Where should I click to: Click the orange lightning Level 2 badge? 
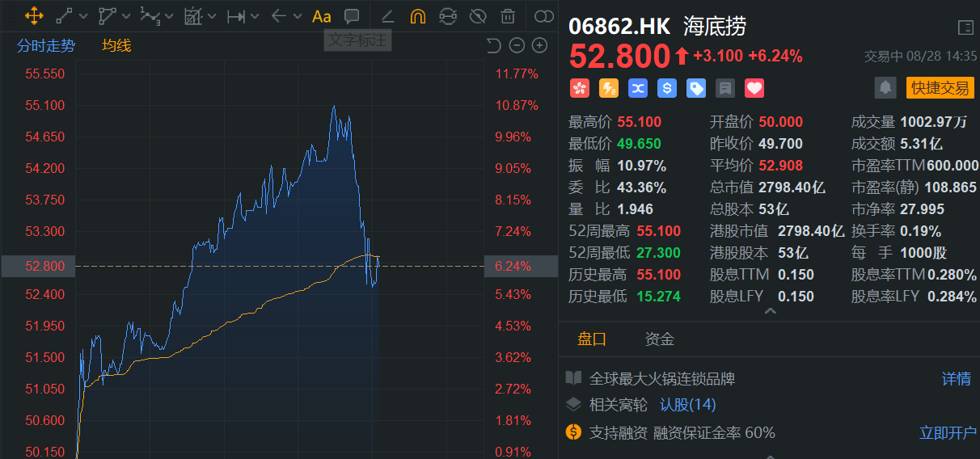pyautogui.click(x=608, y=87)
